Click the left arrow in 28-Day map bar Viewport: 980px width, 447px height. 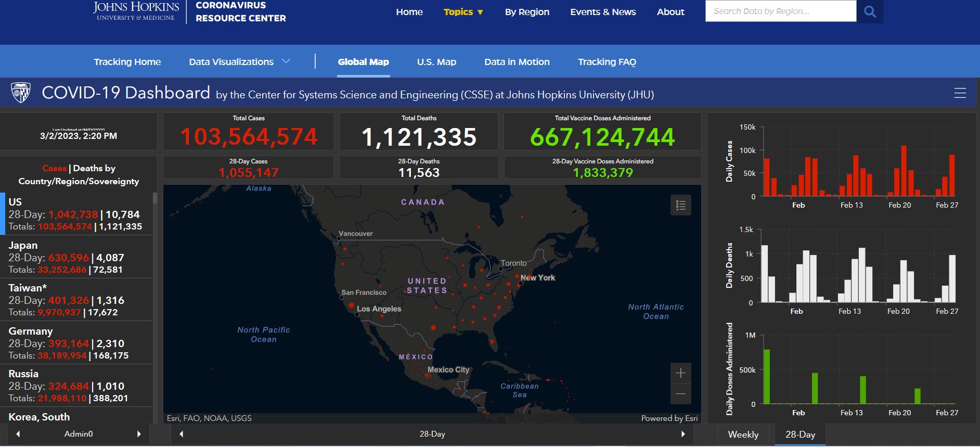181,434
